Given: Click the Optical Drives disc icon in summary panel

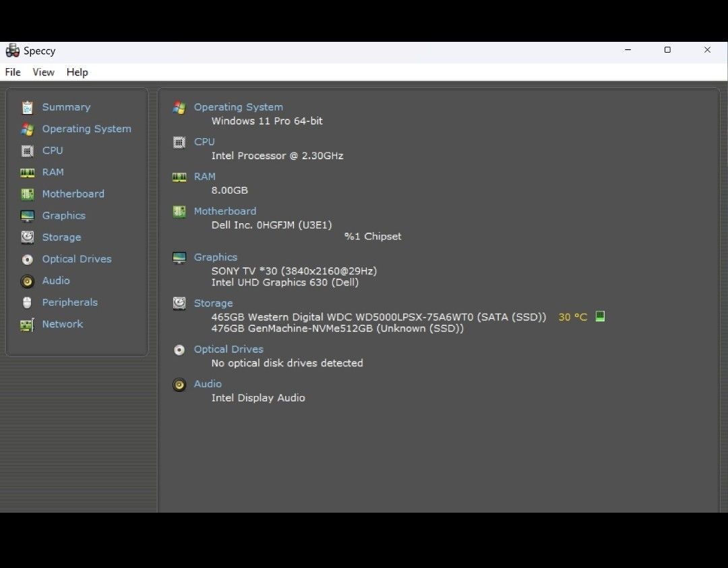Looking at the screenshot, I should click(x=179, y=349).
